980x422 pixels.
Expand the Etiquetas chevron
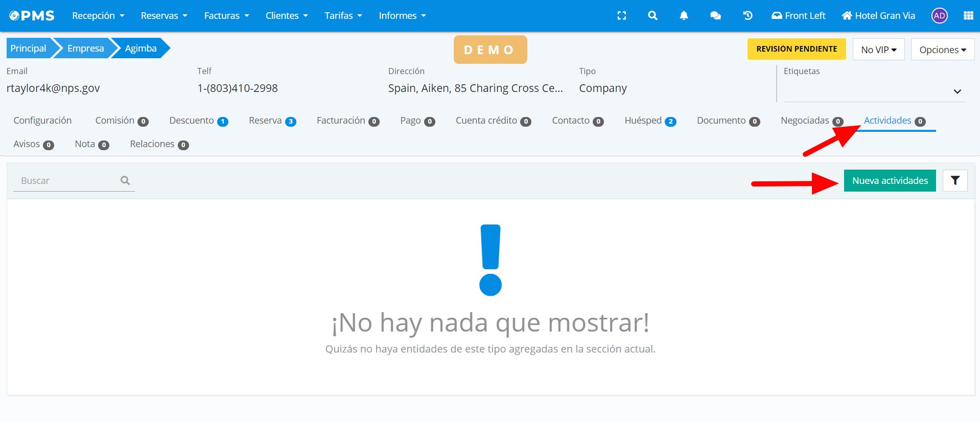957,91
